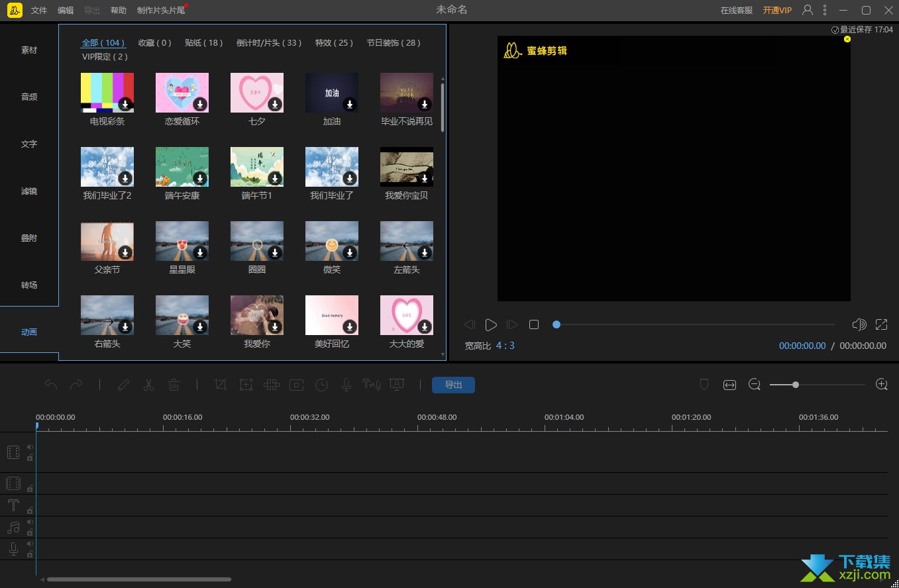Open the clock Duration tool
The image size is (899, 588).
tap(321, 385)
